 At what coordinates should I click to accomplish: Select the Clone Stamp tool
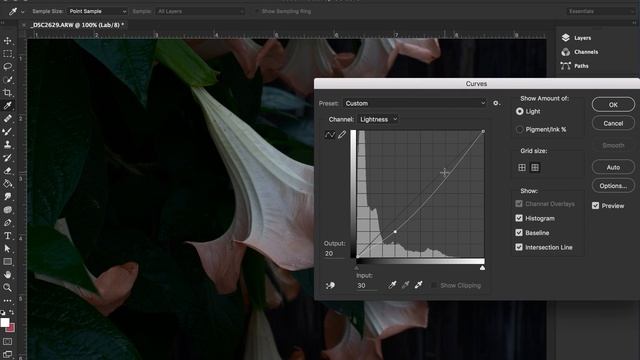click(7, 144)
